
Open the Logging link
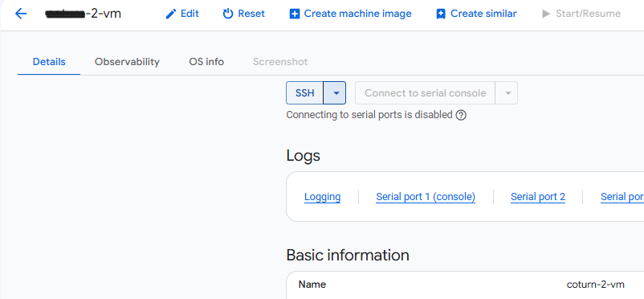(323, 197)
